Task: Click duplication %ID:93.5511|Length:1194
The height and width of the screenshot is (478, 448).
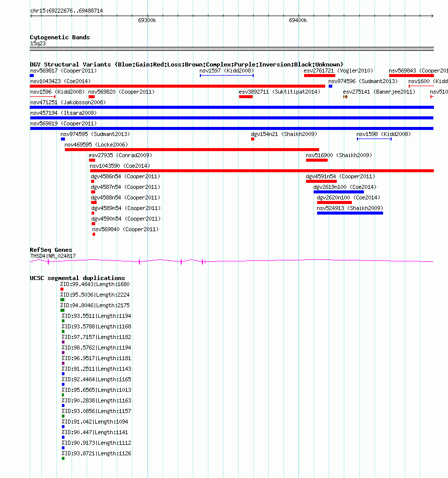Action: (x=96, y=316)
